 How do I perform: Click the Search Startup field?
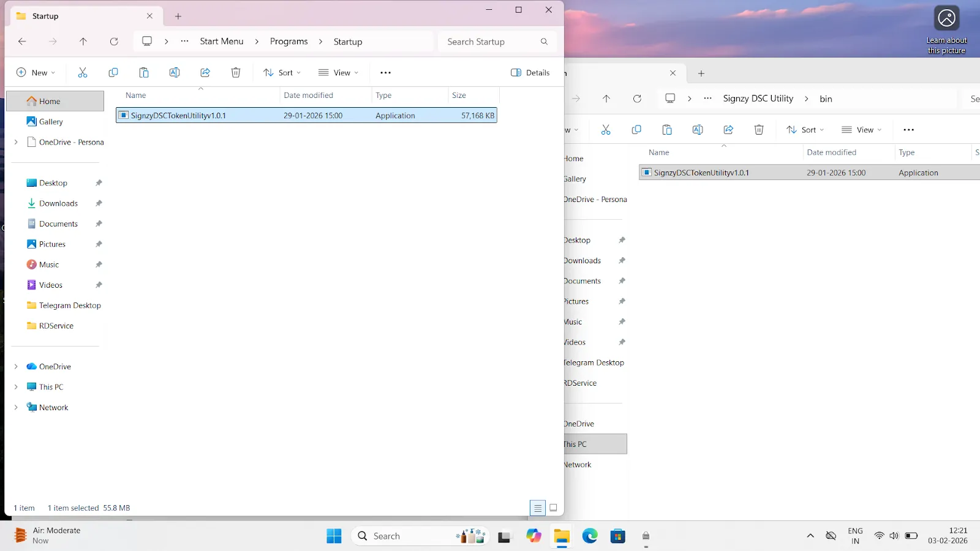click(x=497, y=42)
